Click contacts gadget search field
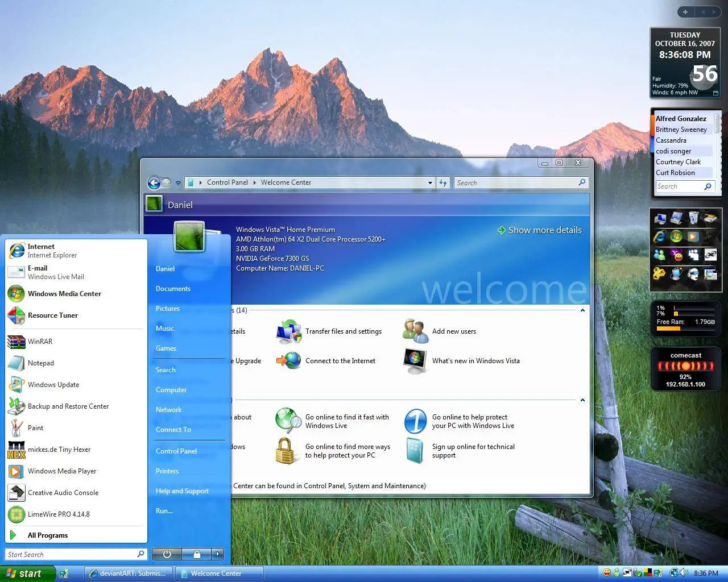The image size is (728, 582). [x=685, y=186]
